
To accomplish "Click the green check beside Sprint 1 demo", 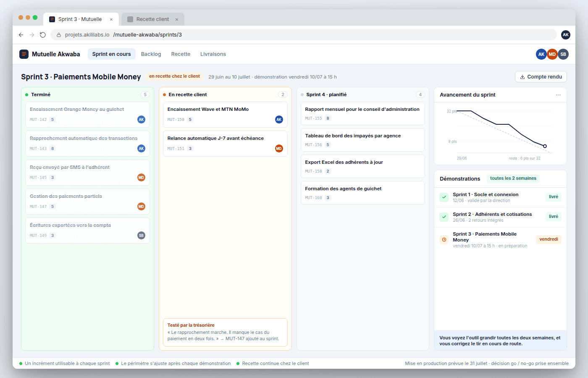I will coord(444,197).
